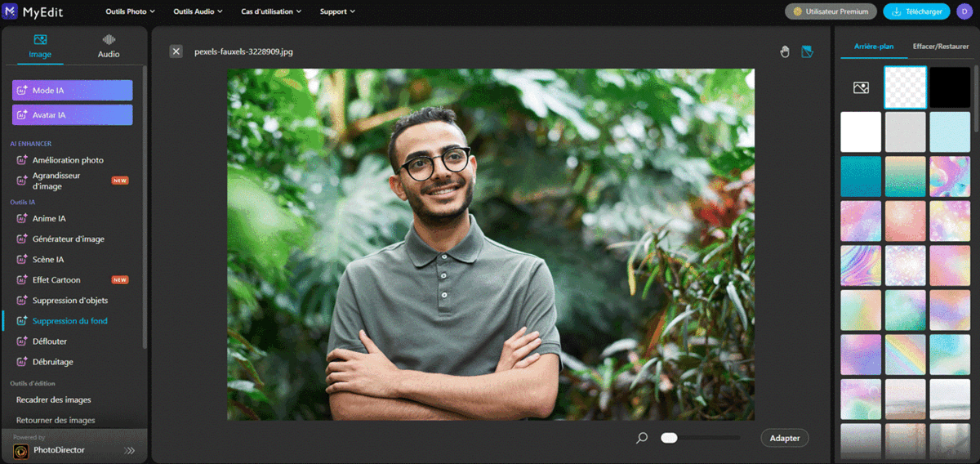Viewport: 980px width, 464px height.
Task: Select the light gray background swatch
Action: [x=905, y=132]
